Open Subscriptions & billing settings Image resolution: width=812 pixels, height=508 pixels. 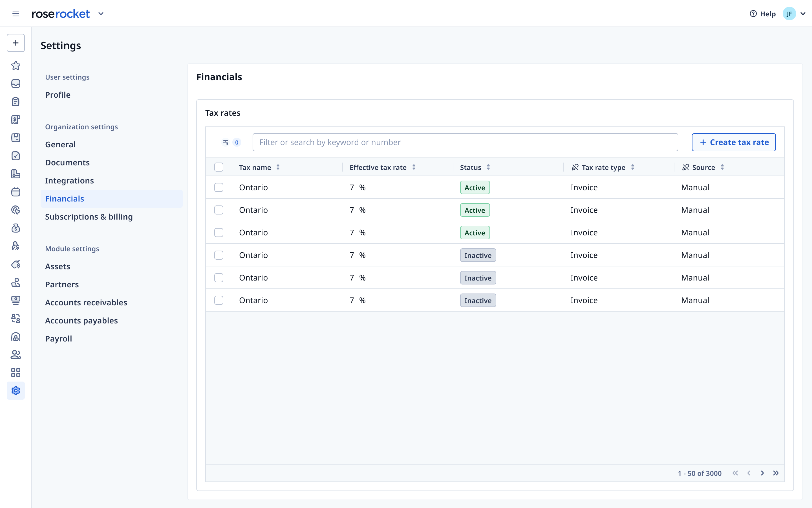[x=89, y=217]
